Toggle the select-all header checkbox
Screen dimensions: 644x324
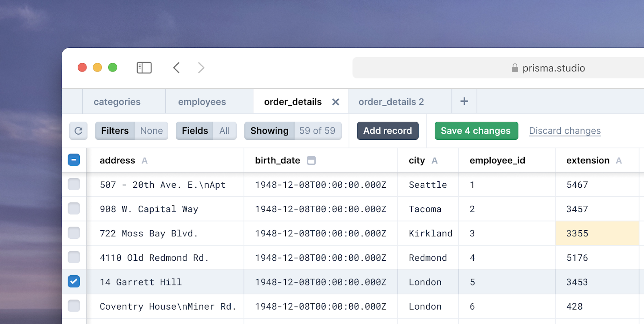point(74,160)
